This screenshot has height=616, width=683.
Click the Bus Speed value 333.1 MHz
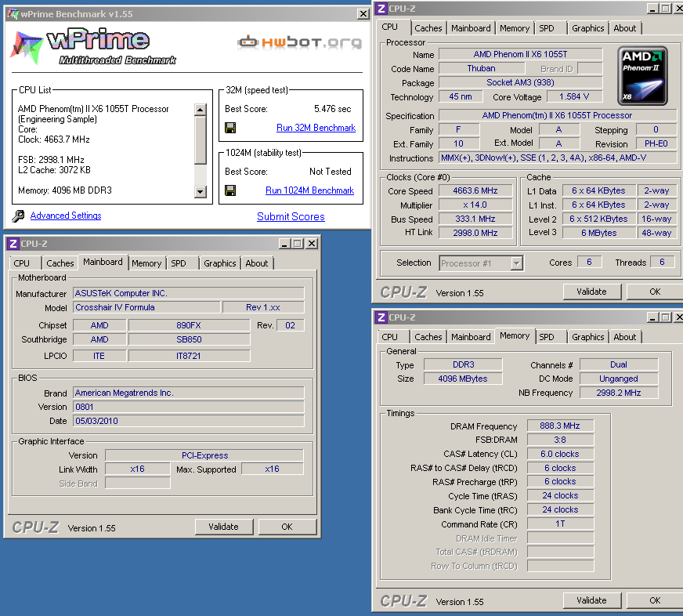coord(475,219)
